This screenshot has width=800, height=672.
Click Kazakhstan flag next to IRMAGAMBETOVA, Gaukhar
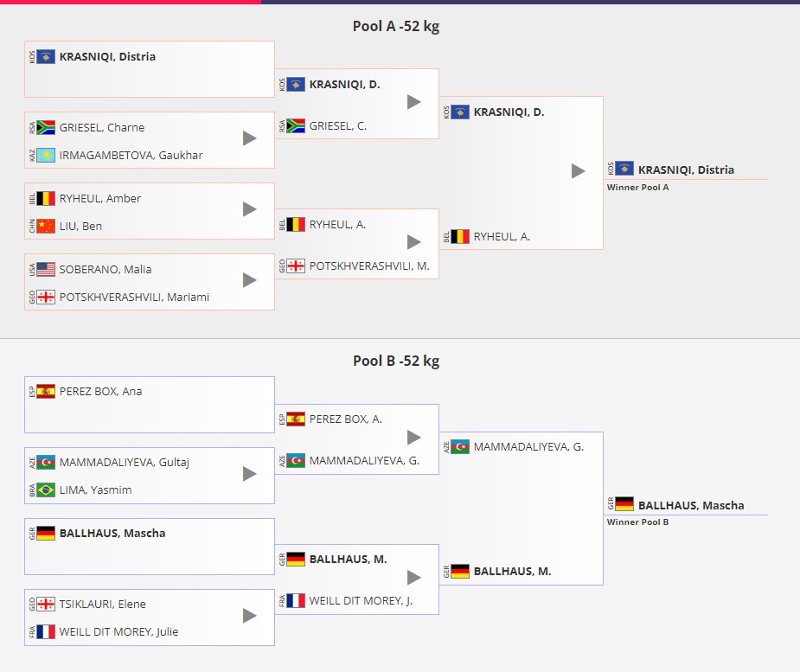tap(46, 155)
